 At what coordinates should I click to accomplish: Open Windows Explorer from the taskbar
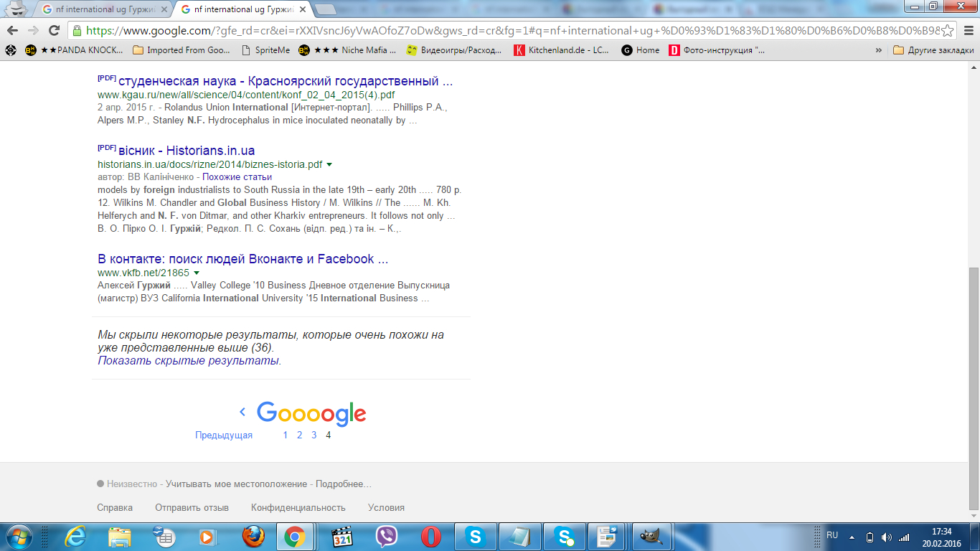pyautogui.click(x=119, y=537)
